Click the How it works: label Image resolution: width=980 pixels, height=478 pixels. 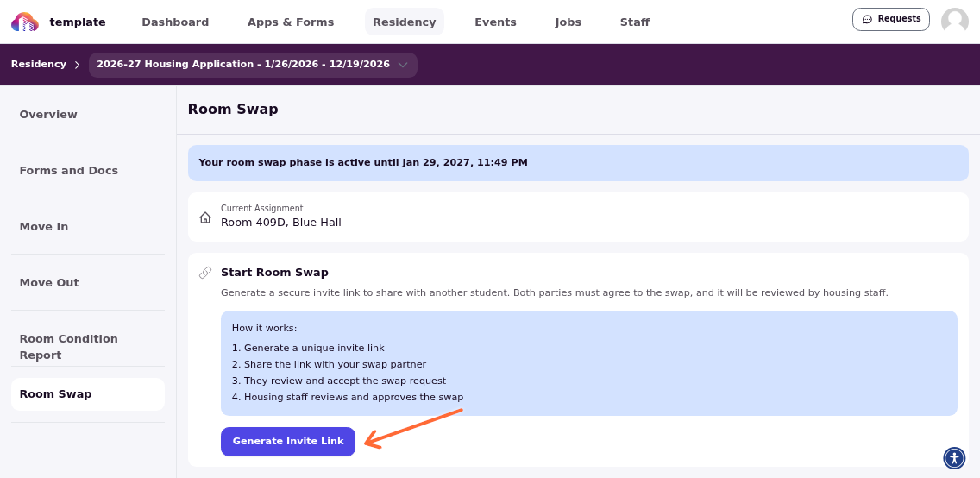pos(264,328)
